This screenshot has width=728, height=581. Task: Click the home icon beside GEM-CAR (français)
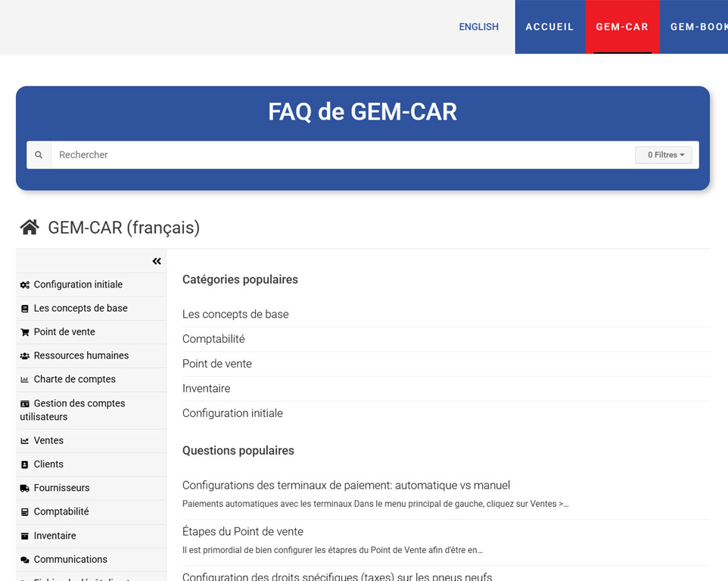click(x=29, y=226)
